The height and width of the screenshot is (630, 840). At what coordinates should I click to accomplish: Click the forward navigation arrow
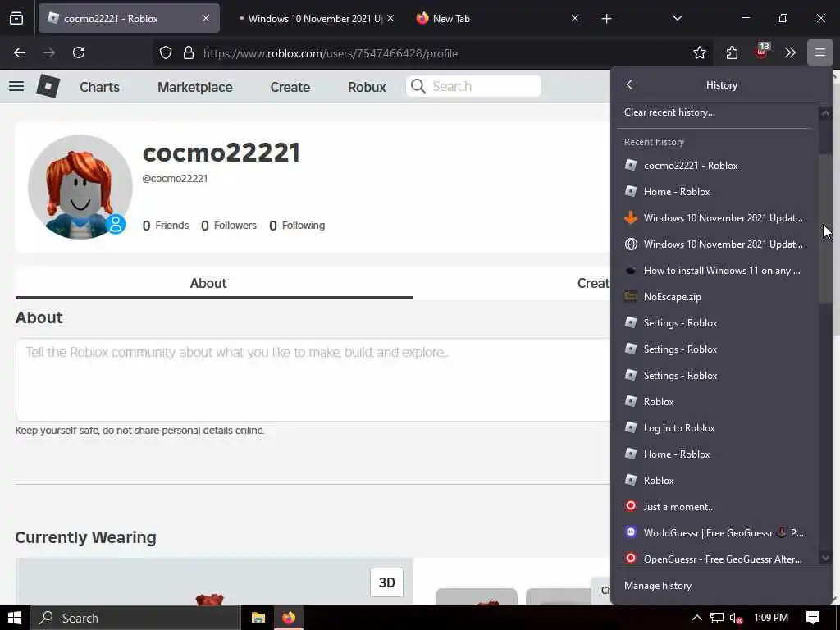coord(49,52)
